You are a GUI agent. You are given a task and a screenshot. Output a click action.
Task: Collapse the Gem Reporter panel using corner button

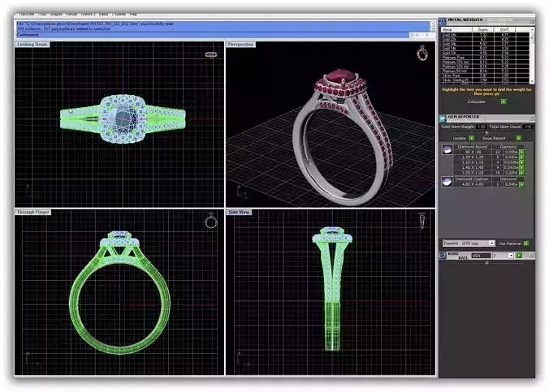(x=531, y=118)
